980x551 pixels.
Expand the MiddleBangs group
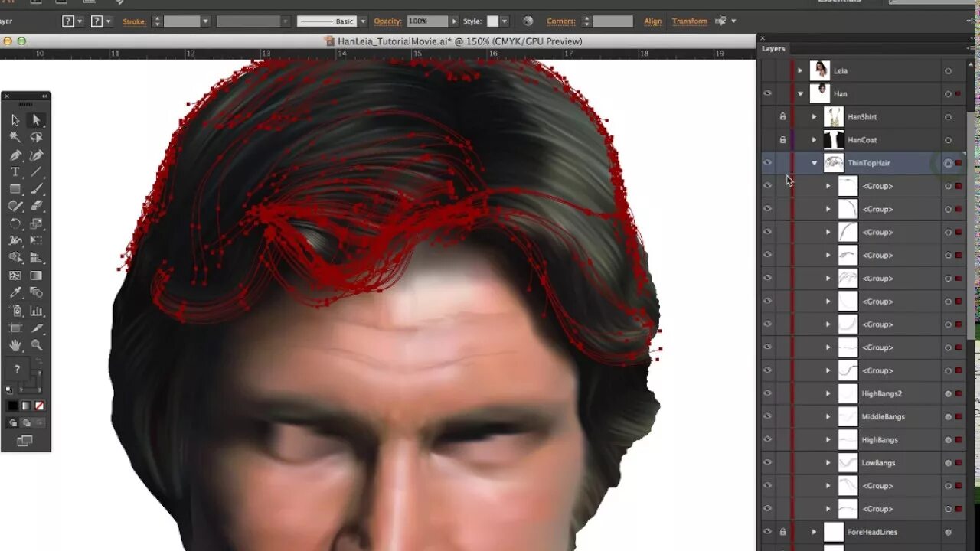[828, 416]
